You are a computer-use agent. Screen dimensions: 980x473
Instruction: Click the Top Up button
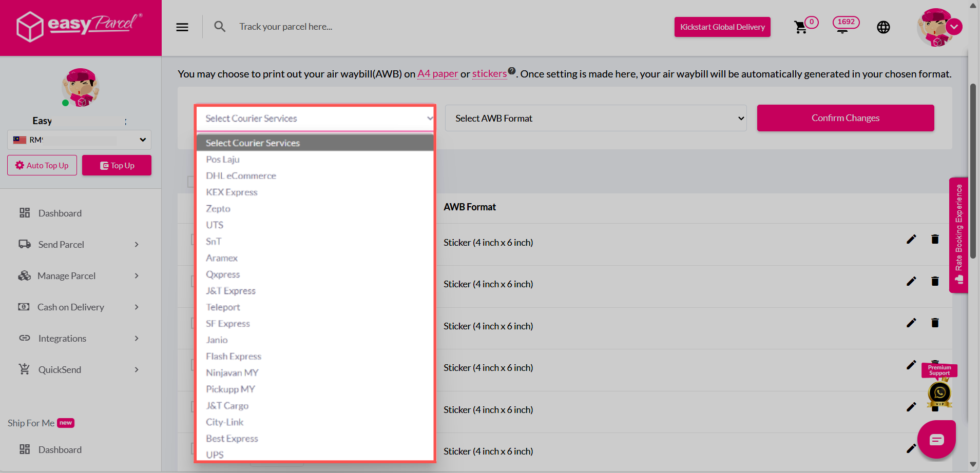117,165
